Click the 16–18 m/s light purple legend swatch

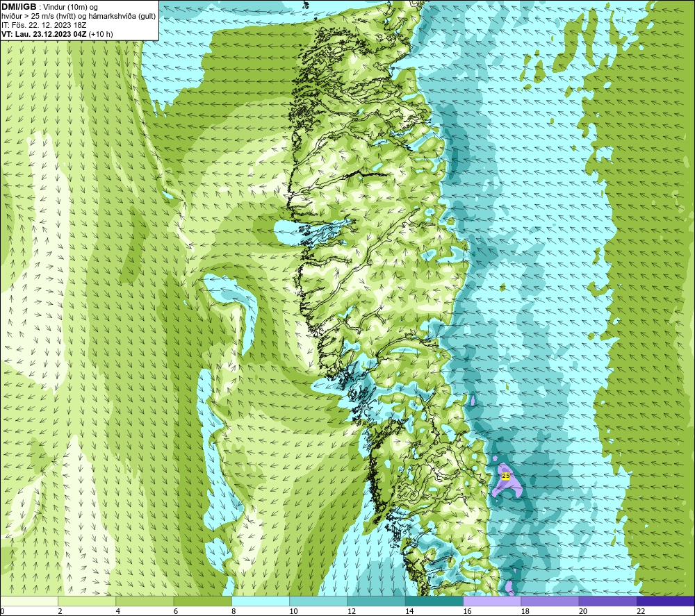[x=493, y=601]
